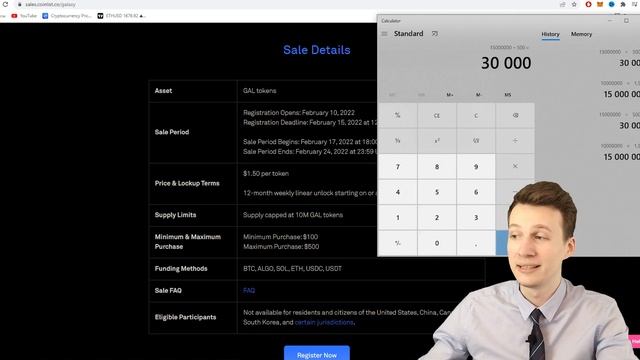Click the GAL tokens asset cell
The image size is (640, 360).
click(x=260, y=91)
